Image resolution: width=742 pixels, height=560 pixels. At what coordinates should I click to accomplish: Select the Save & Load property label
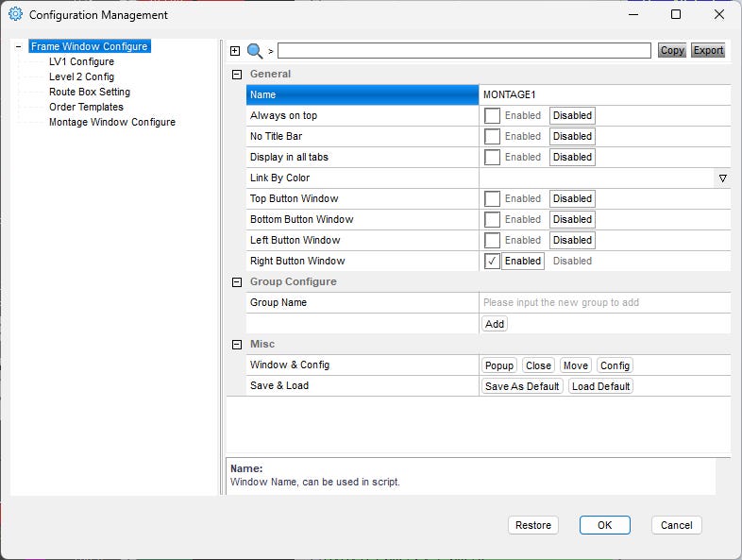tap(279, 386)
